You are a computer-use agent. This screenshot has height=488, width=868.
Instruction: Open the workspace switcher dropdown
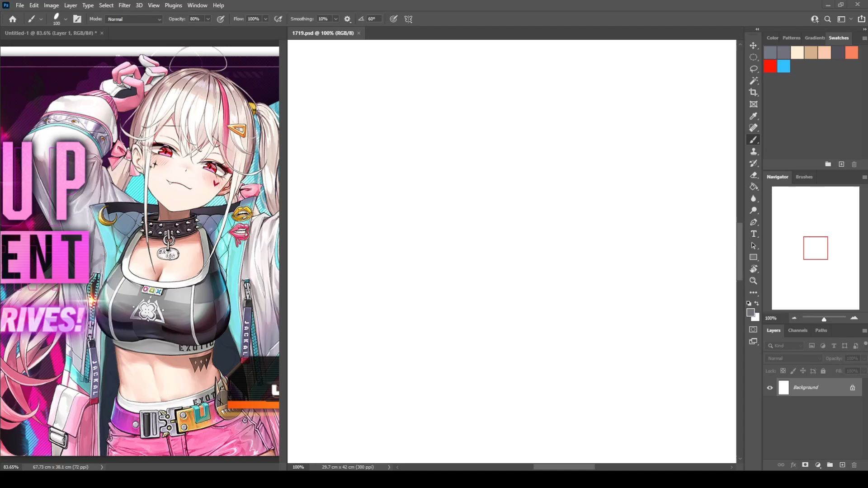[x=844, y=19]
